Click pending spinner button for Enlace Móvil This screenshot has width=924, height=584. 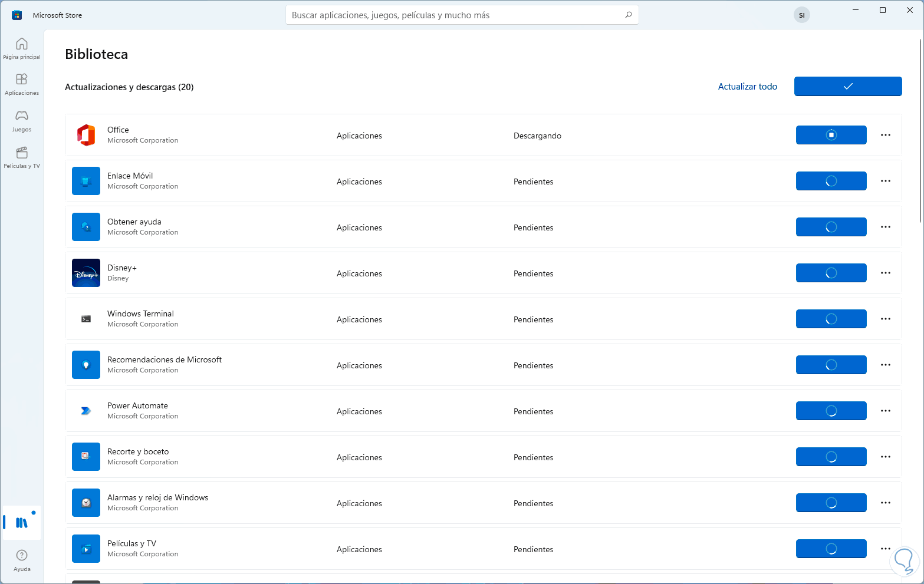pyautogui.click(x=831, y=181)
